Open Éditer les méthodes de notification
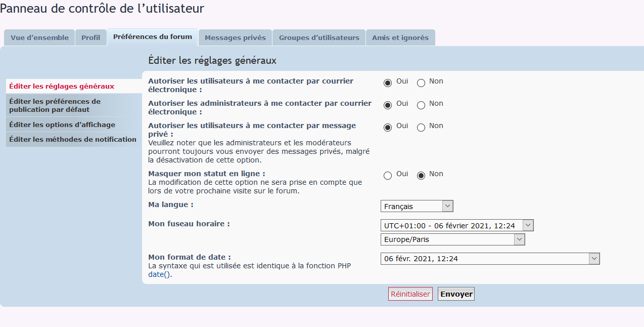 coord(71,139)
